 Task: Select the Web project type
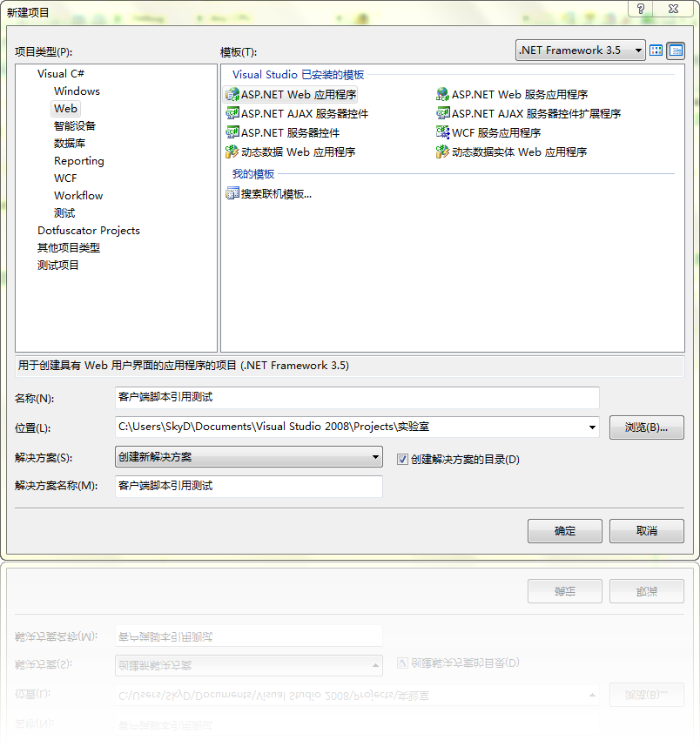coord(66,109)
